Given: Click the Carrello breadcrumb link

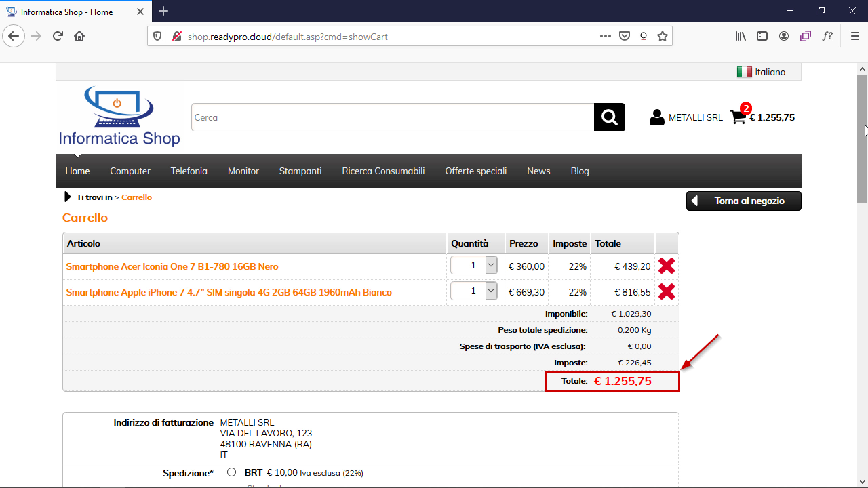Looking at the screenshot, I should [136, 197].
